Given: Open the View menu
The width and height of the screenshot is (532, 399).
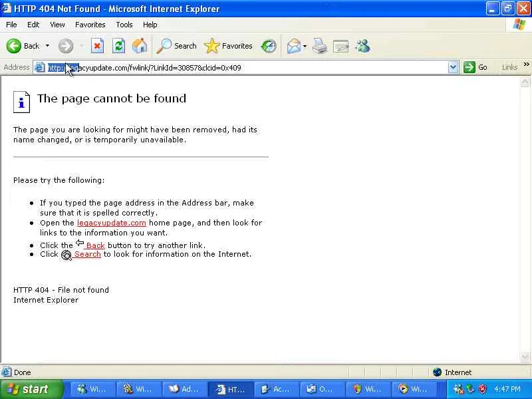Looking at the screenshot, I should coord(57,25).
